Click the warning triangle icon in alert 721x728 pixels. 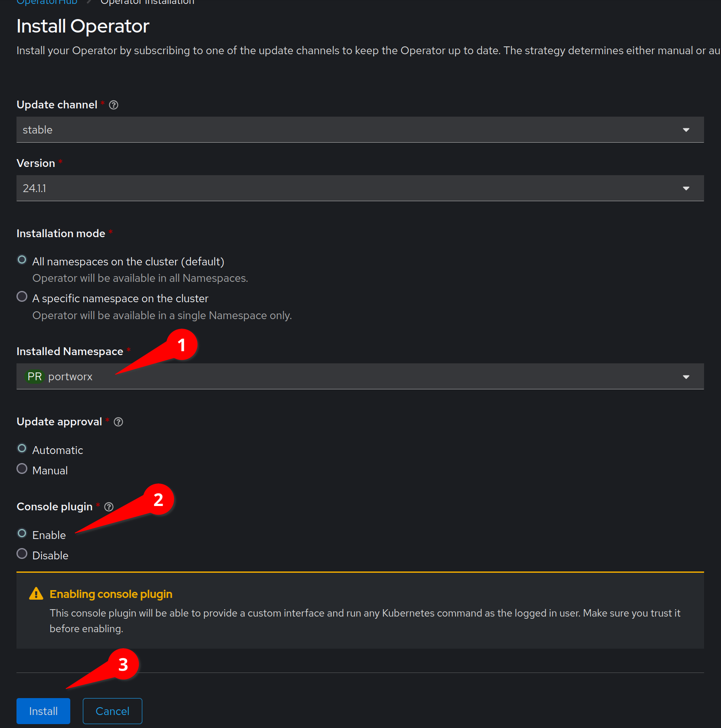pyautogui.click(x=36, y=594)
